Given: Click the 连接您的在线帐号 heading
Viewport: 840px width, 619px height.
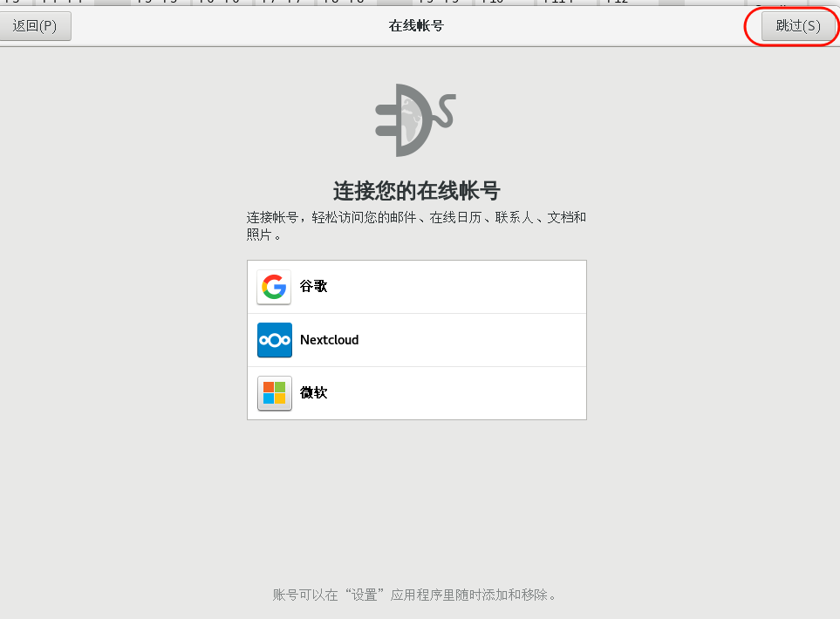Looking at the screenshot, I should [415, 191].
